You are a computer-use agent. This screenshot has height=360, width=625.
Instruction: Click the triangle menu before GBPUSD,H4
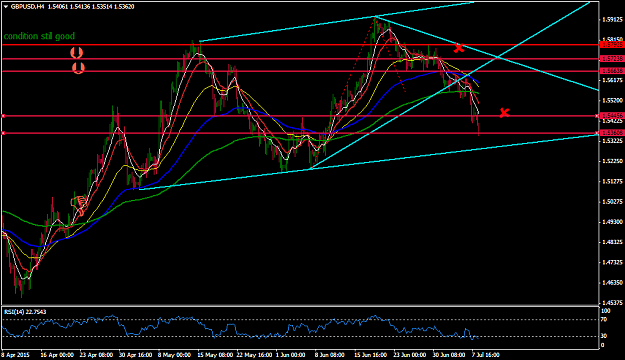(6, 6)
